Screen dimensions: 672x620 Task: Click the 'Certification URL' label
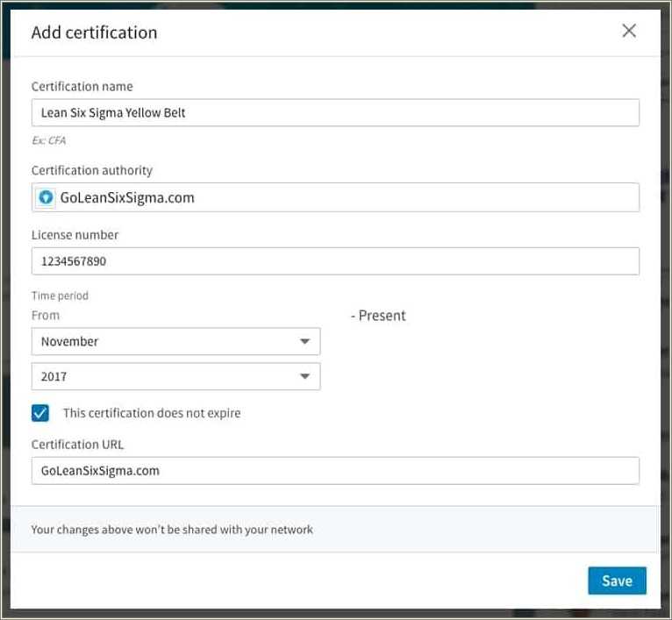(77, 445)
